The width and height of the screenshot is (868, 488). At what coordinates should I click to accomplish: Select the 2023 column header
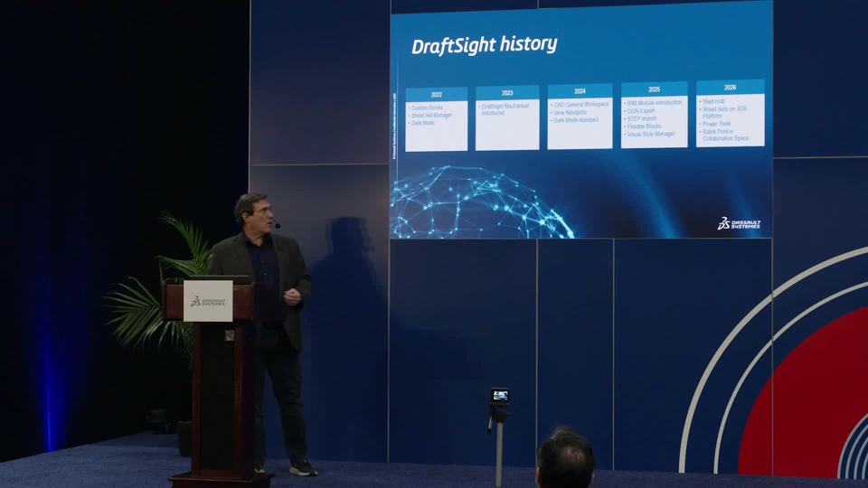tap(507, 92)
